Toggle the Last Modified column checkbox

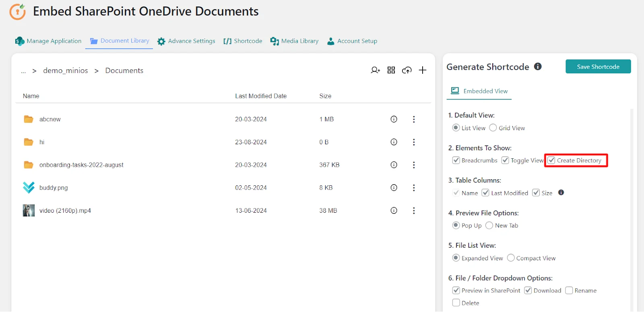[x=485, y=193]
